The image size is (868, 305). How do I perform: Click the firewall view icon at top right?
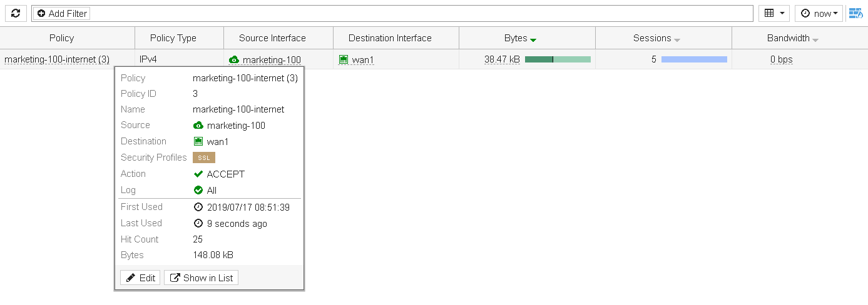tap(855, 13)
